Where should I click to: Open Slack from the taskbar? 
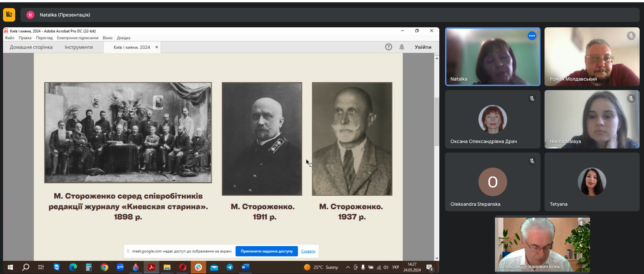tap(198, 267)
